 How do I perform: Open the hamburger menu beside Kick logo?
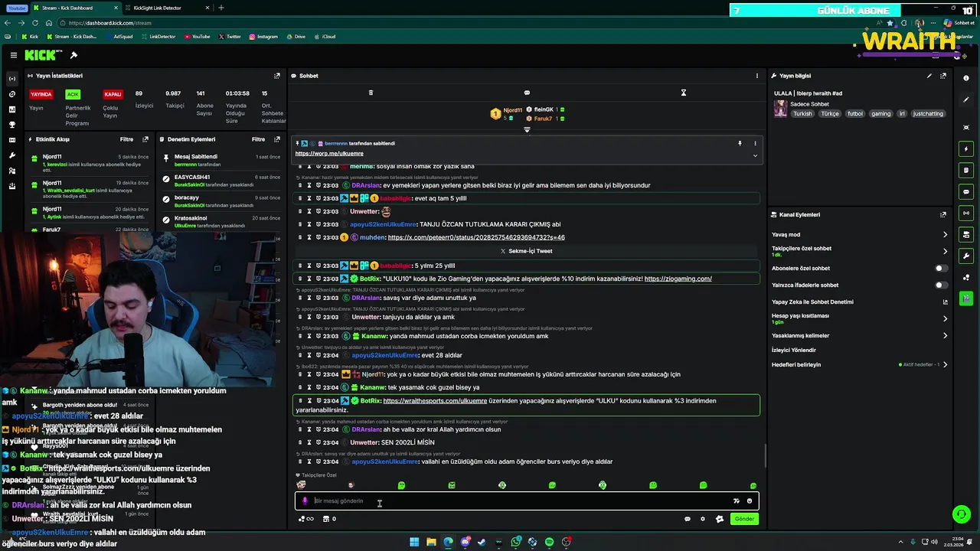point(14,55)
